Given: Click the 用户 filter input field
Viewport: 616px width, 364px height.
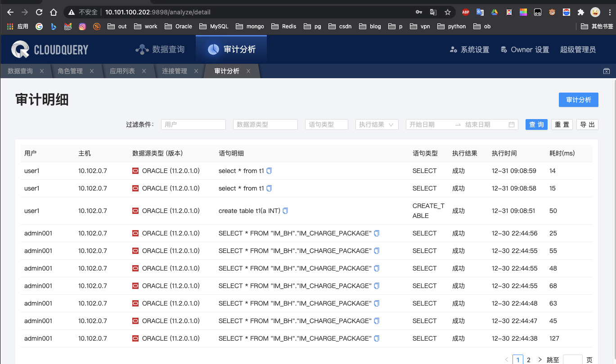Looking at the screenshot, I should [193, 124].
